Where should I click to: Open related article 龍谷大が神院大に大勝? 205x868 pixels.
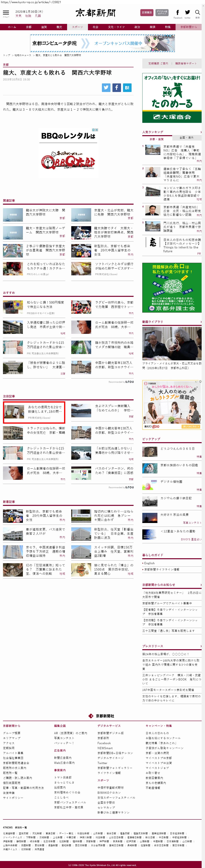(x=45, y=212)
